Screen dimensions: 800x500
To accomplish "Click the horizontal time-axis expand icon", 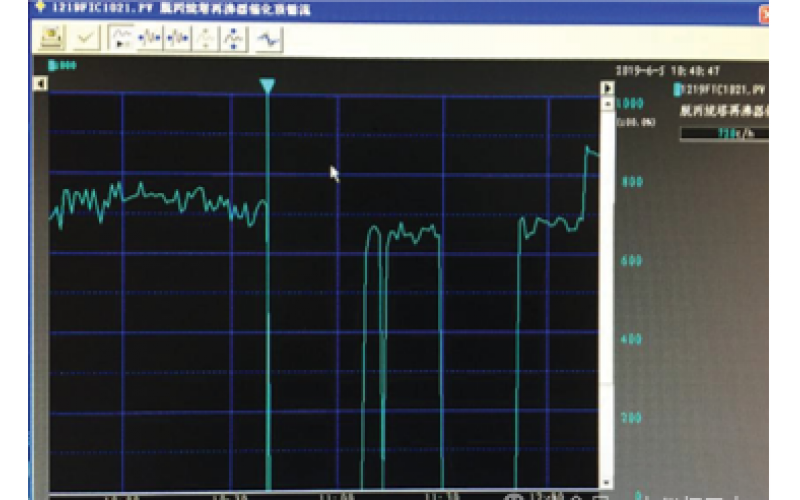I will pos(151,38).
